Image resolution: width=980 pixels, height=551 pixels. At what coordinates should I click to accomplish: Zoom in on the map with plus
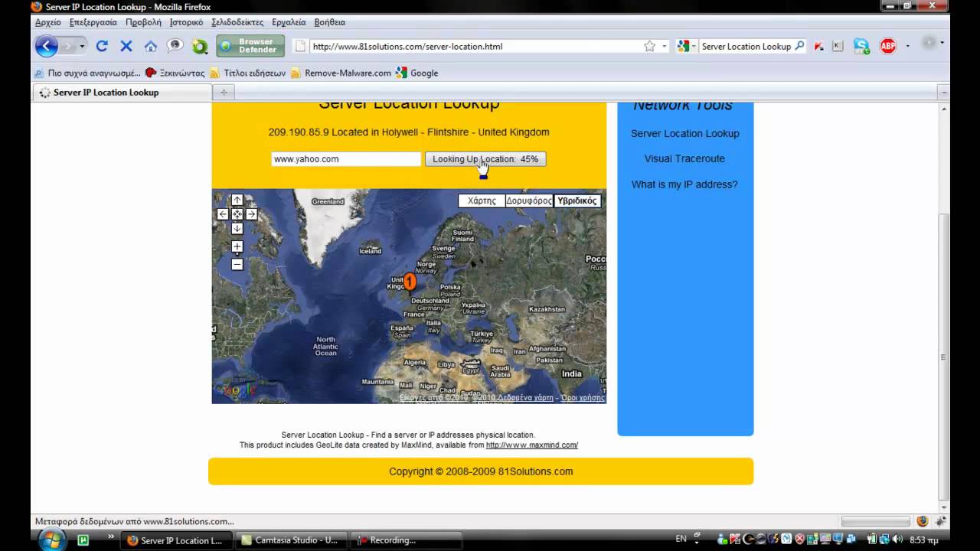point(237,246)
